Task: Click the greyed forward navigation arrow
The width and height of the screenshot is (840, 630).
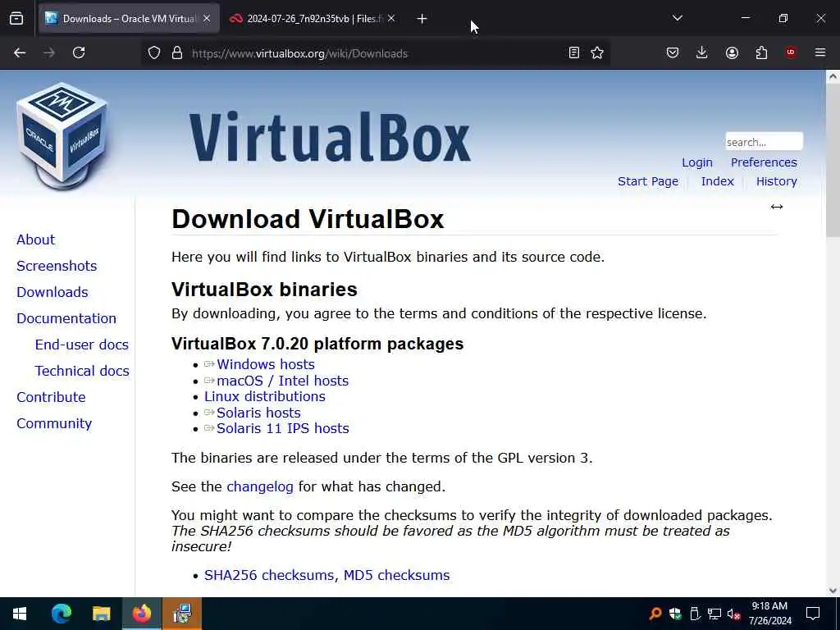Action: tap(48, 52)
